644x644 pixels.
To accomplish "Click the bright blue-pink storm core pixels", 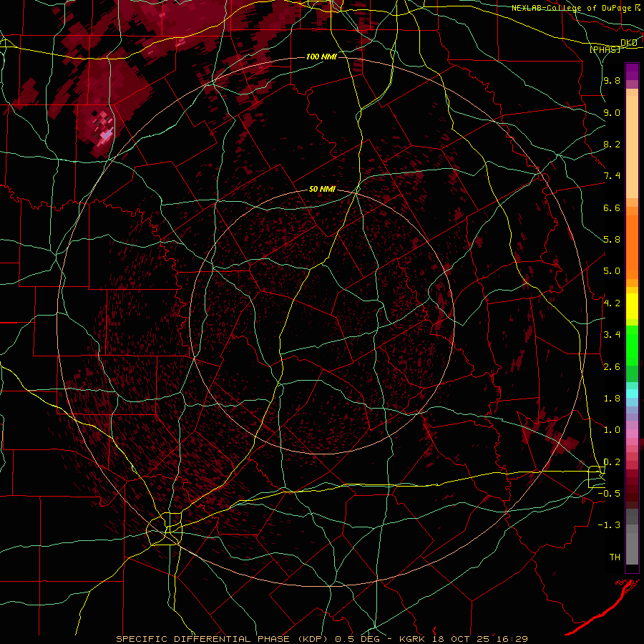I will click(107, 134).
